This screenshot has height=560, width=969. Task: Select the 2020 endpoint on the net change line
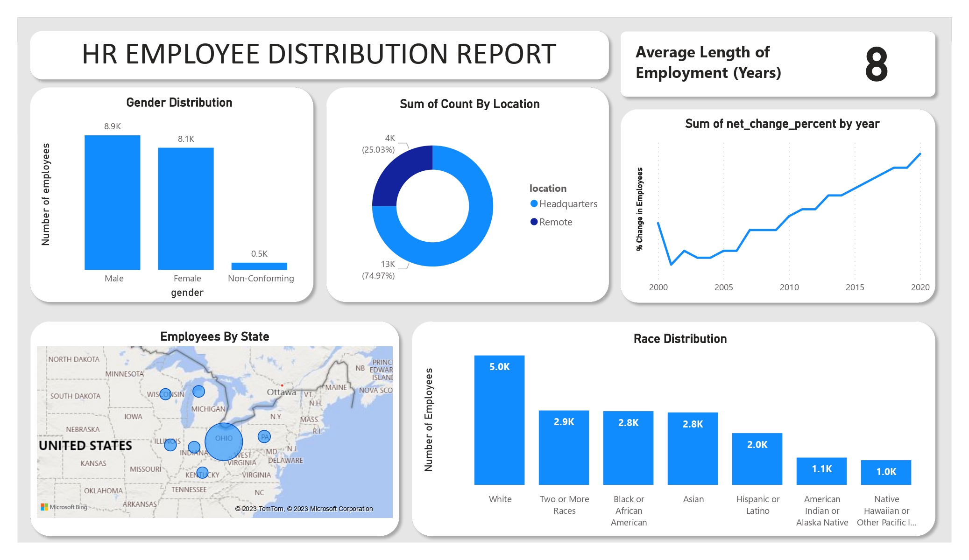pyautogui.click(x=919, y=154)
